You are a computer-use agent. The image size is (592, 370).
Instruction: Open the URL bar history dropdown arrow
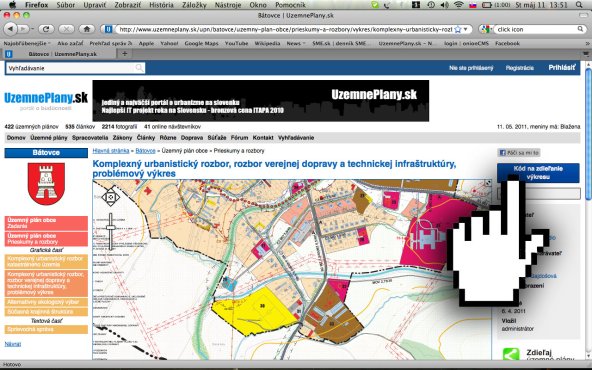[466, 29]
